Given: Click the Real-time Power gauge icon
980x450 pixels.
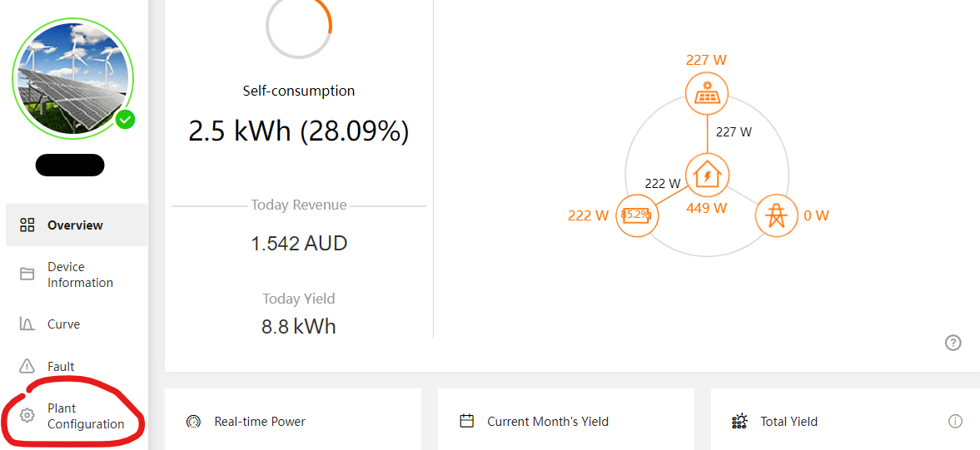Looking at the screenshot, I should point(193,421).
